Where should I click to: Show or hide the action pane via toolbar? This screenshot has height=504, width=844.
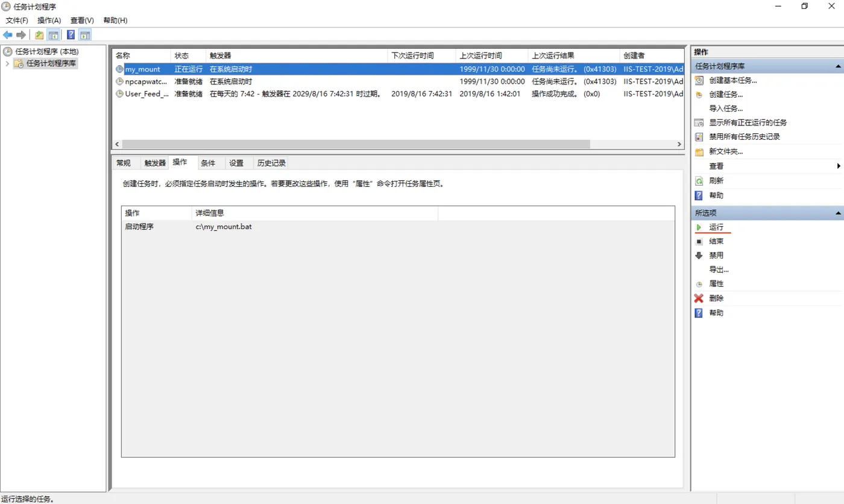click(85, 35)
